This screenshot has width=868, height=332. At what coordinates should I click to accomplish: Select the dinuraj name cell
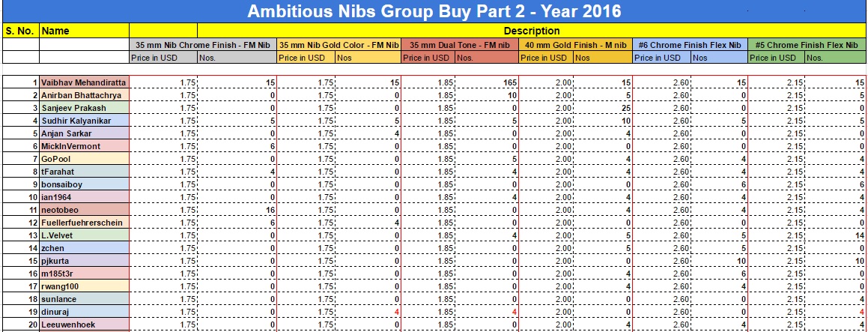click(84, 312)
